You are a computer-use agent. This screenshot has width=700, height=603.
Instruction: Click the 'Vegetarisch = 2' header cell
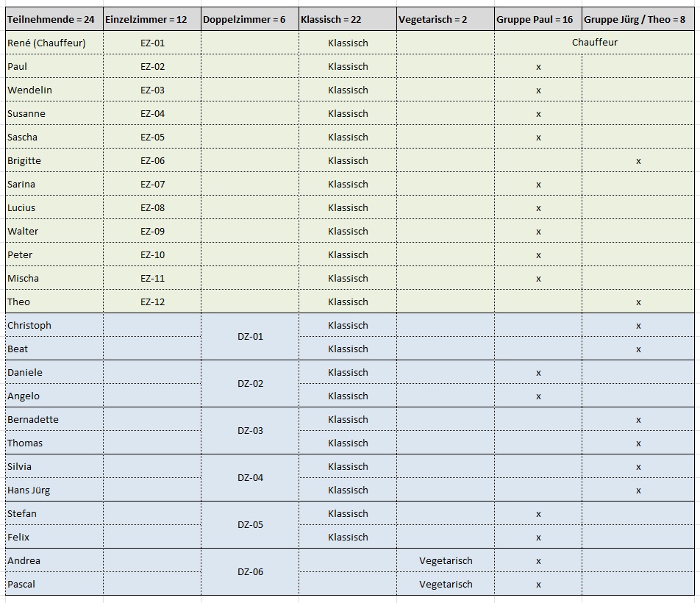coord(445,20)
